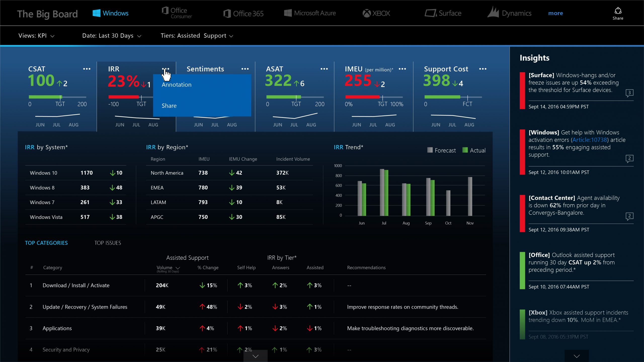644x362 pixels.
Task: Switch to XBOX product tab
Action: 376,13
